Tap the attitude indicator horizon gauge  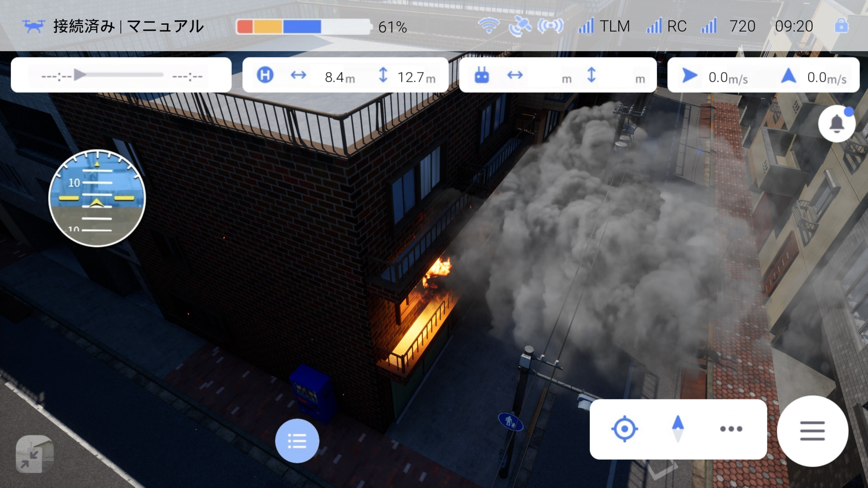click(97, 198)
